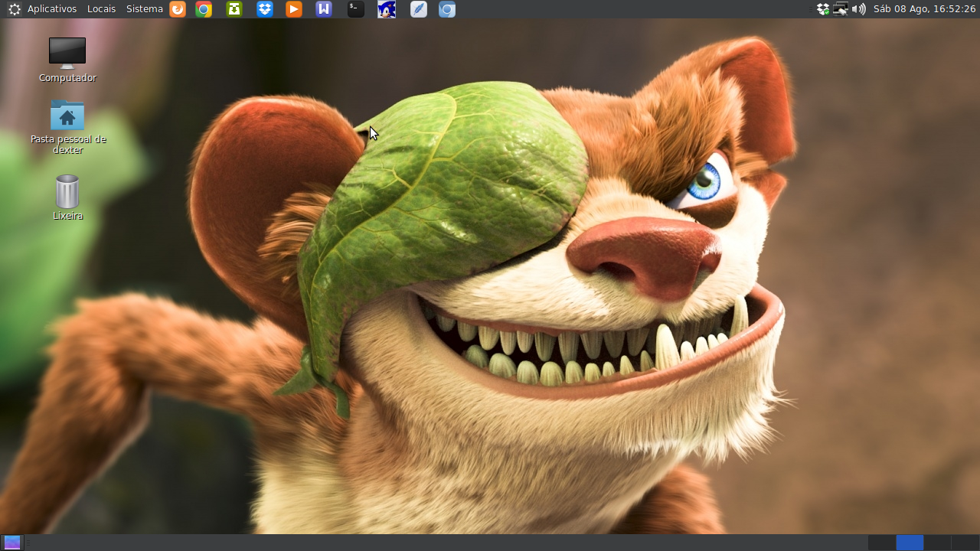Click the Dropbox sync tray icon
Image resolution: width=980 pixels, height=551 pixels.
tap(823, 9)
